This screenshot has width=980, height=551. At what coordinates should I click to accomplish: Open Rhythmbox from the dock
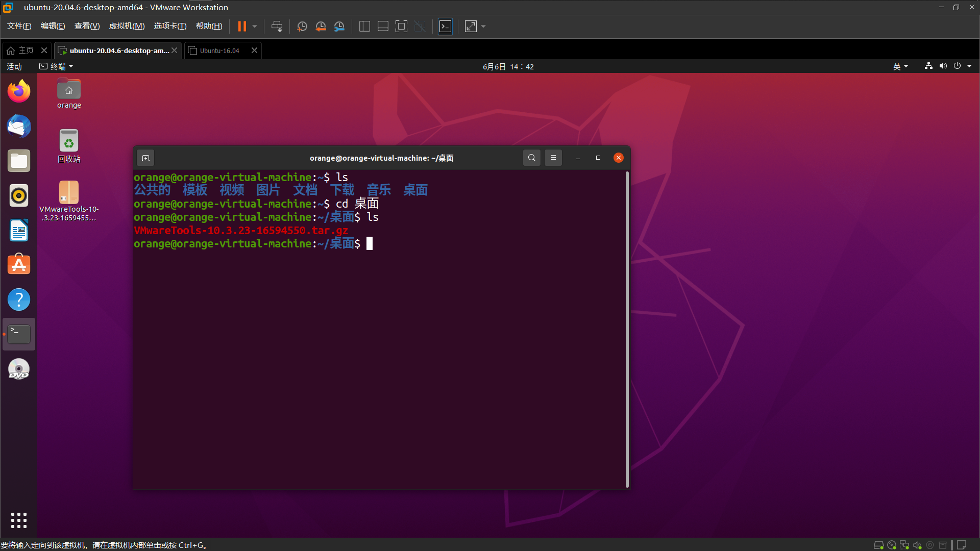point(19,196)
